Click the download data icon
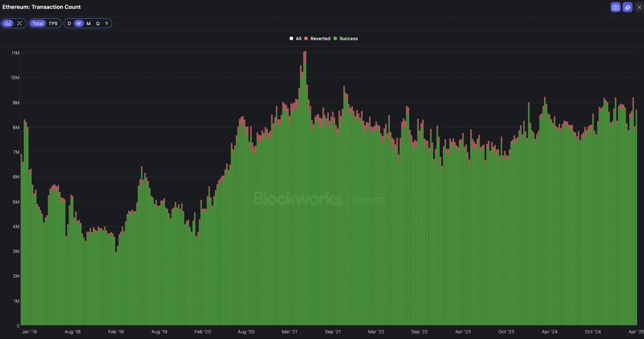644x339 pixels. click(627, 7)
